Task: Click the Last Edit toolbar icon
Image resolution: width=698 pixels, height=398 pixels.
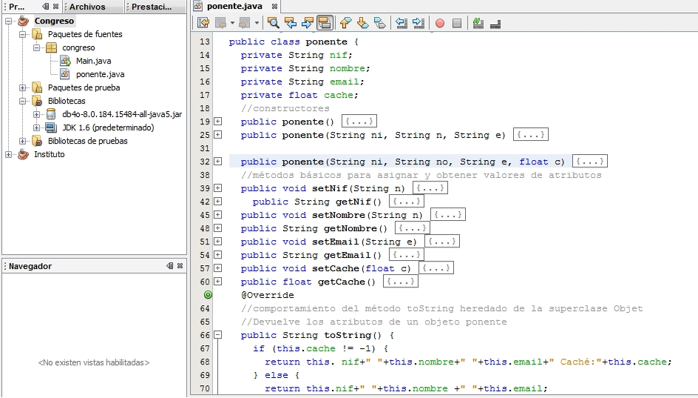Action: point(203,23)
